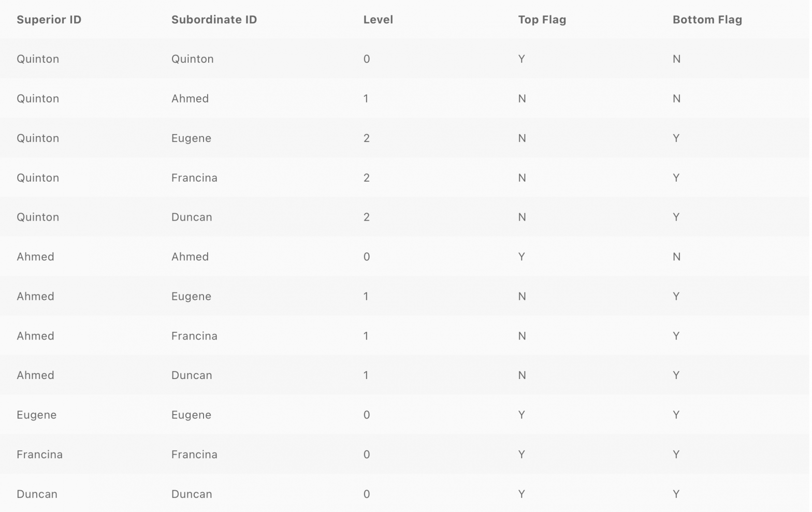Click Francina in the Superior ID column
812x512 pixels.
pyautogui.click(x=39, y=455)
